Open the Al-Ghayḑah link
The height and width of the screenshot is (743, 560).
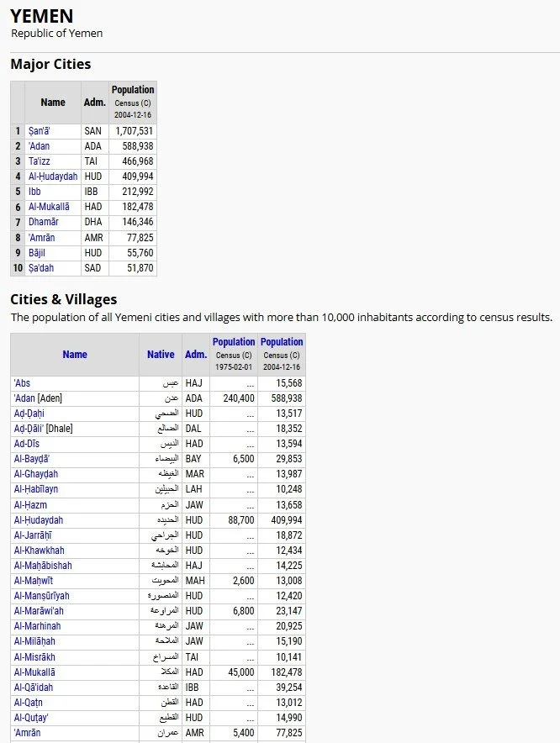tap(36, 474)
